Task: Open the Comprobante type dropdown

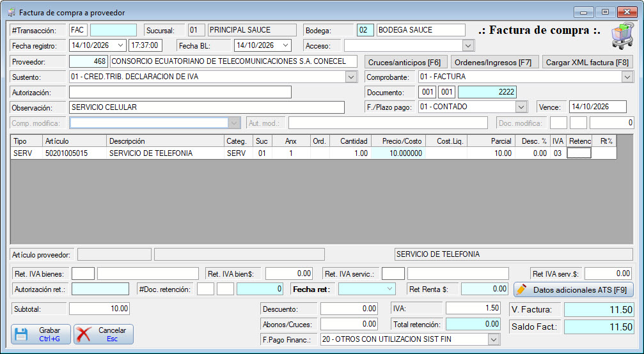Action: 627,77
